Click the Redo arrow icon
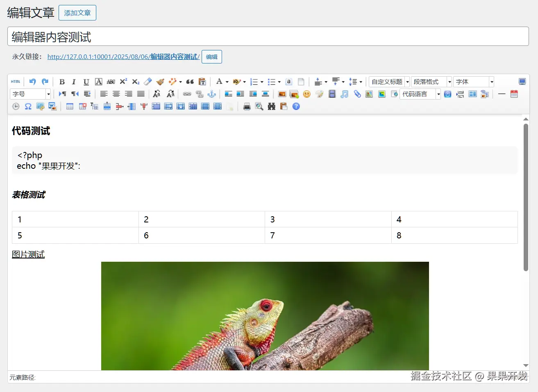 (45, 82)
